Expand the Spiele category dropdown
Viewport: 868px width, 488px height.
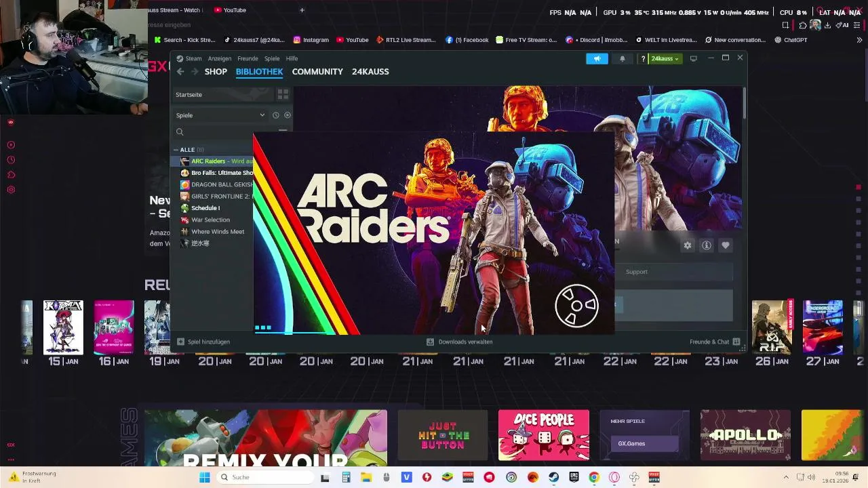pos(262,115)
